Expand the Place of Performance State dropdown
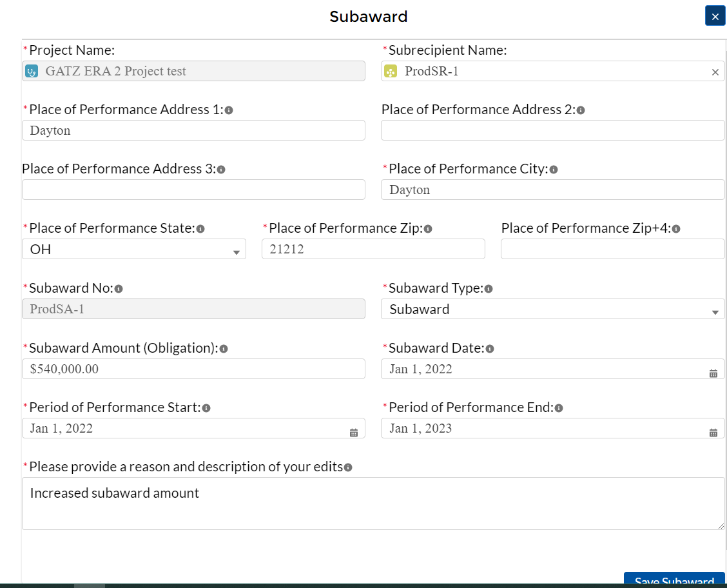727x588 pixels. [x=133, y=250]
